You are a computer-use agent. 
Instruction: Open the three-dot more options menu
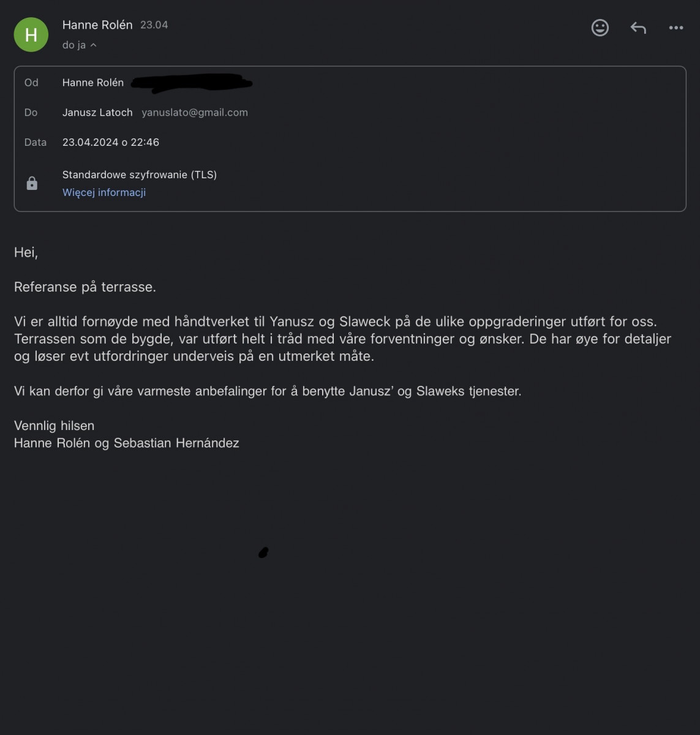click(676, 28)
